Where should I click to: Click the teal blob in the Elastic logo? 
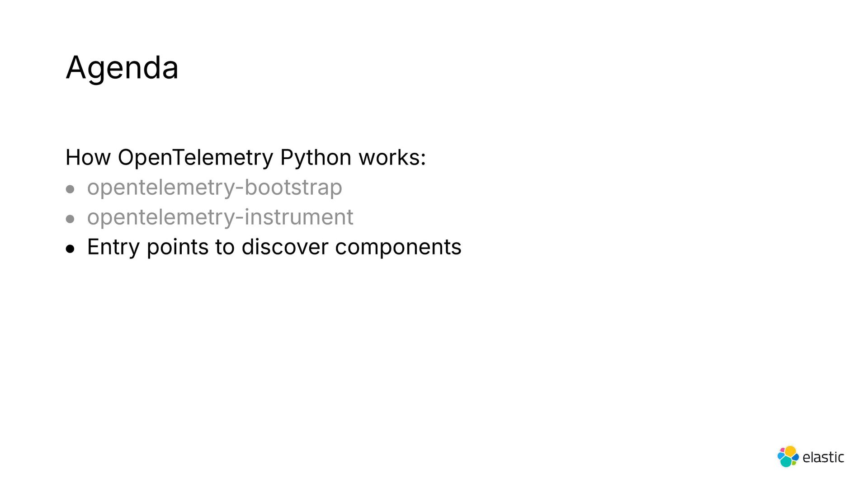coord(786,462)
